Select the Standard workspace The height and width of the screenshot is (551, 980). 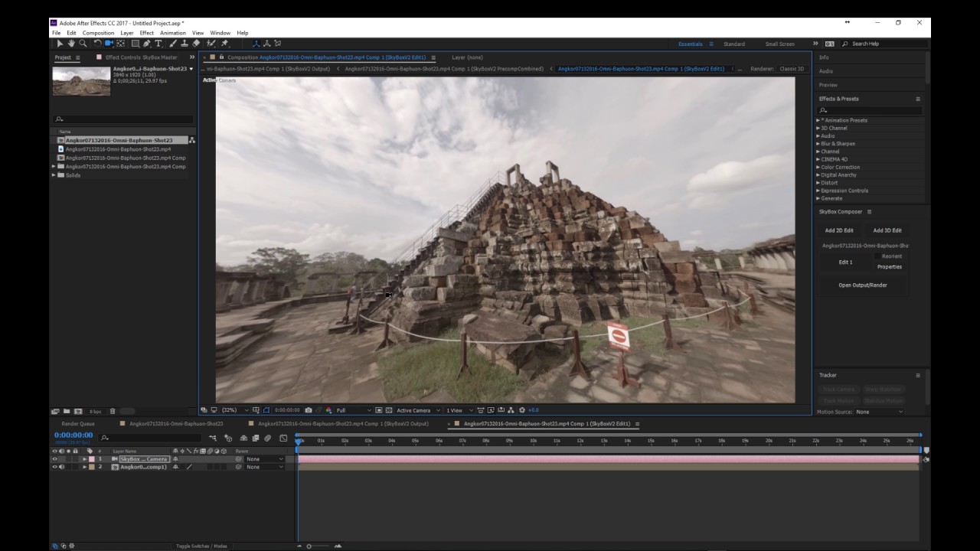coord(733,44)
